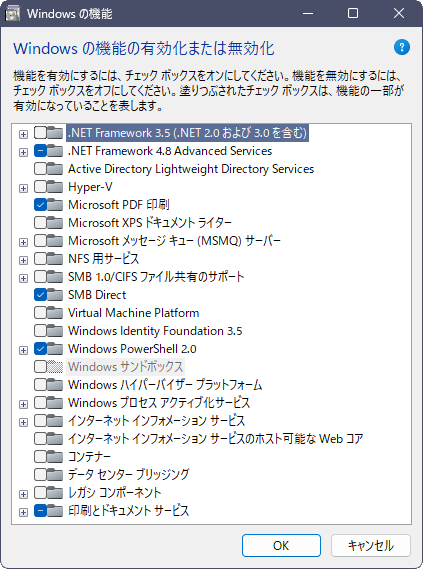The width and height of the screenshot is (423, 569).
Task: Uncheck the SMB Direct checkbox
Action: [x=40, y=295]
